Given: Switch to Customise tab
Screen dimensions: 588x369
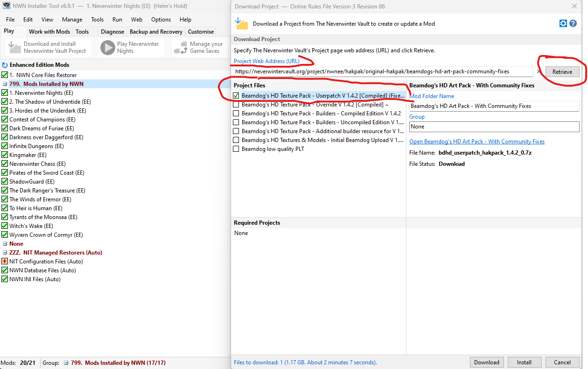Looking at the screenshot, I should point(201,32).
